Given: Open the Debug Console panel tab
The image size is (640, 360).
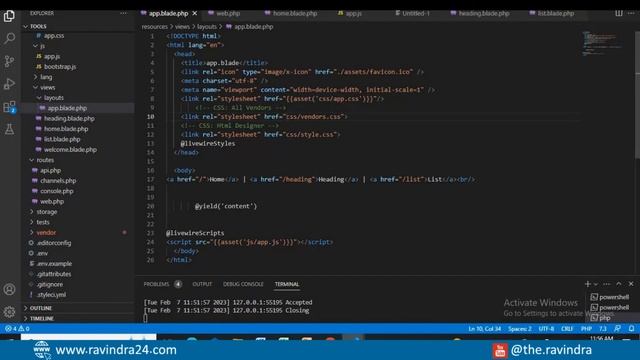Looking at the screenshot, I should (x=243, y=284).
